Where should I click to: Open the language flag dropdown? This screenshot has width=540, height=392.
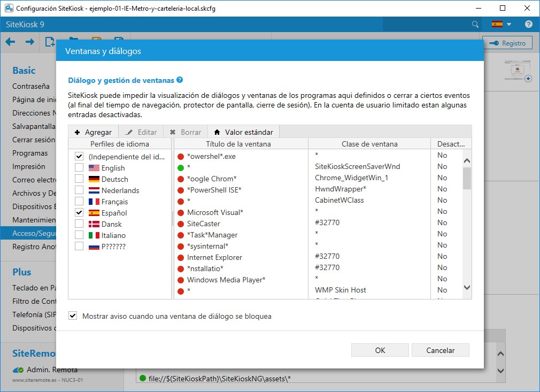pyautogui.click(x=502, y=25)
